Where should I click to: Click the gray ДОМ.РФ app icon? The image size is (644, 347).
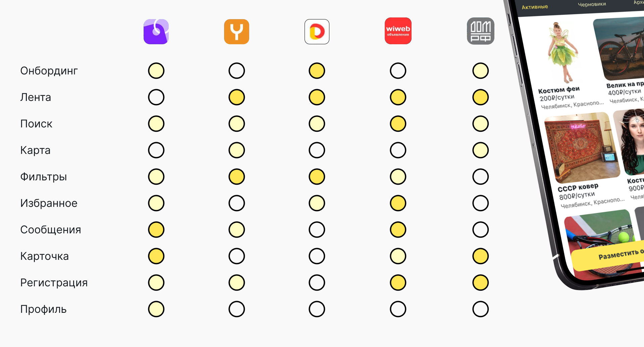(480, 31)
